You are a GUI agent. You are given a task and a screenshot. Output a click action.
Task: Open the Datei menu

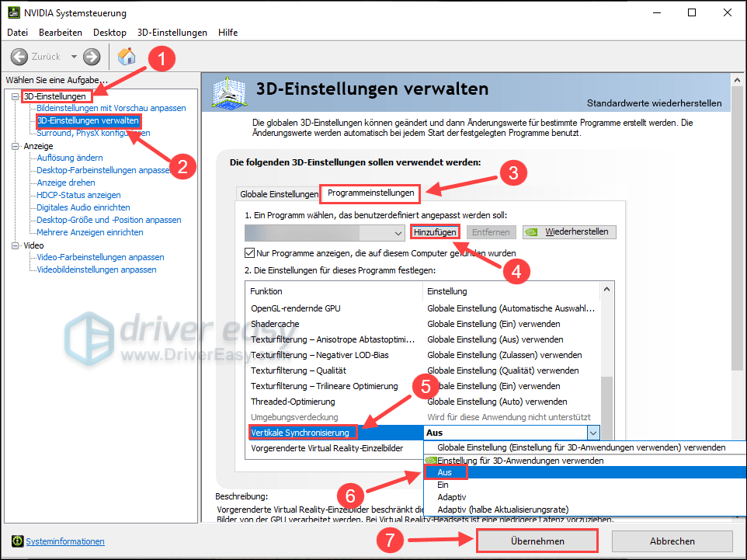click(x=18, y=33)
